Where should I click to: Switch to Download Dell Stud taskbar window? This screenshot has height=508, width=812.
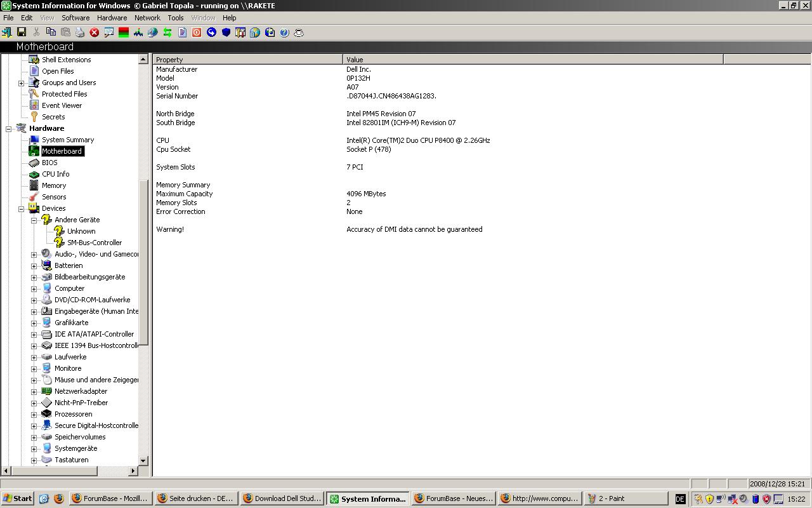pos(282,498)
